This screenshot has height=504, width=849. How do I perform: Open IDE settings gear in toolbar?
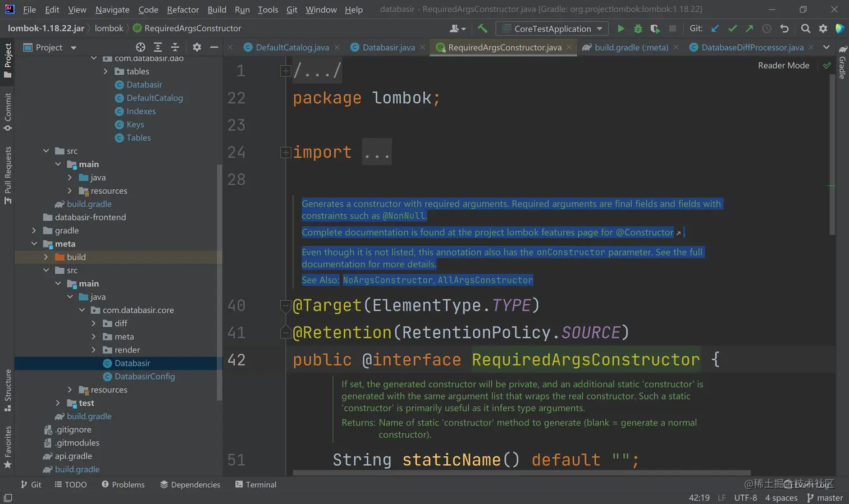[823, 29]
